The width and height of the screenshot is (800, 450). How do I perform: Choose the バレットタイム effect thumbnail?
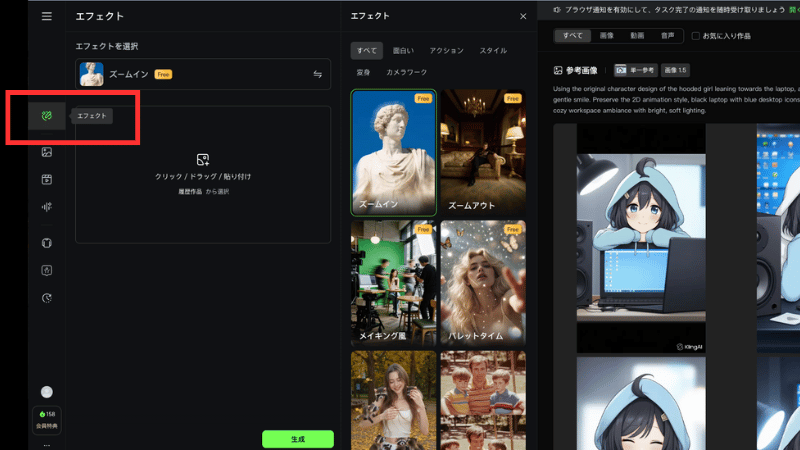(483, 282)
